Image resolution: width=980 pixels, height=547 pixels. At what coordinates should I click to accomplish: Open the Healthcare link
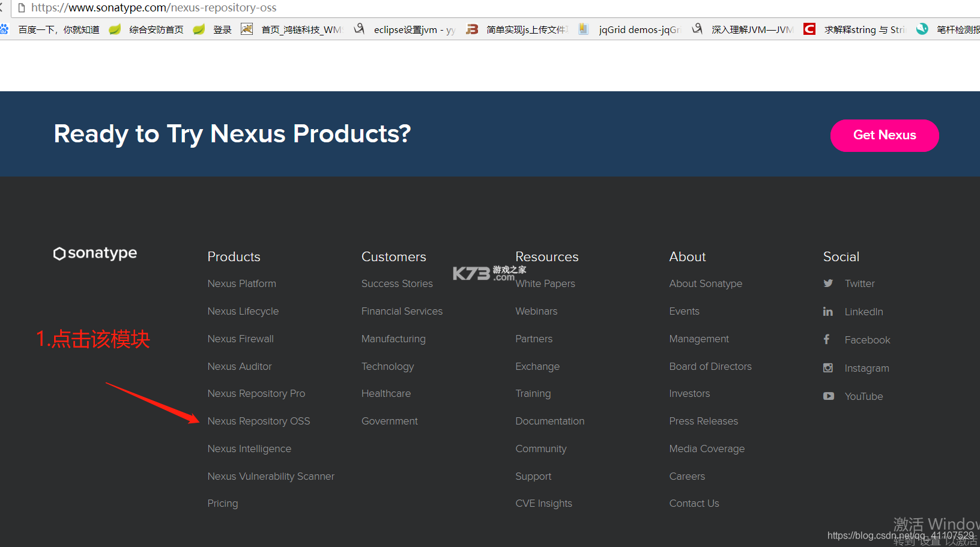coord(386,393)
